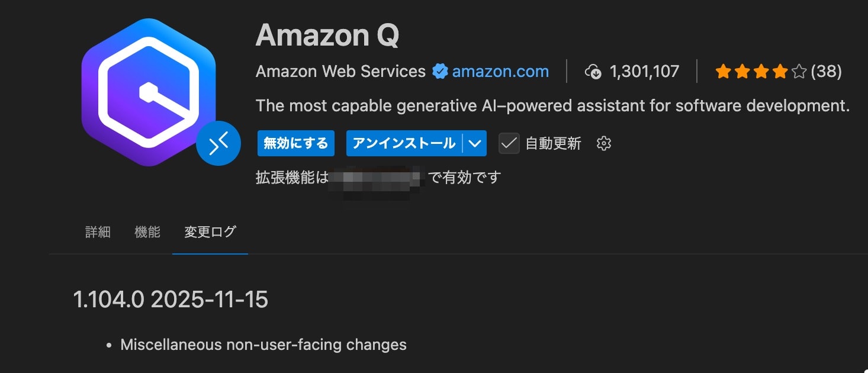The image size is (868, 373).
Task: Open the amazon.com publisher link
Action: [500, 71]
